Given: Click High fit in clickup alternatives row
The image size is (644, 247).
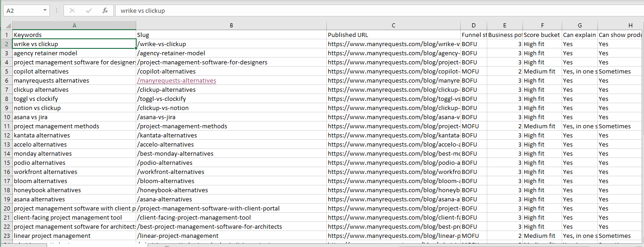Looking at the screenshot, I should pyautogui.click(x=542, y=89).
